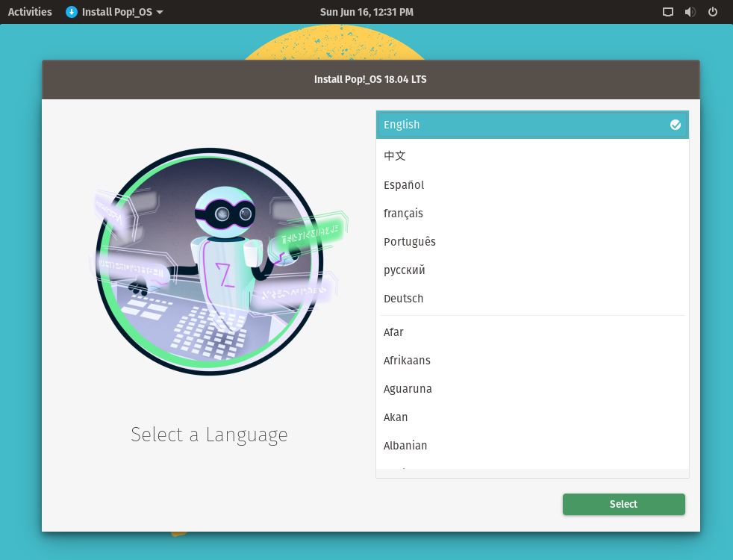
Task: Select русский as the language
Action: (x=532, y=270)
